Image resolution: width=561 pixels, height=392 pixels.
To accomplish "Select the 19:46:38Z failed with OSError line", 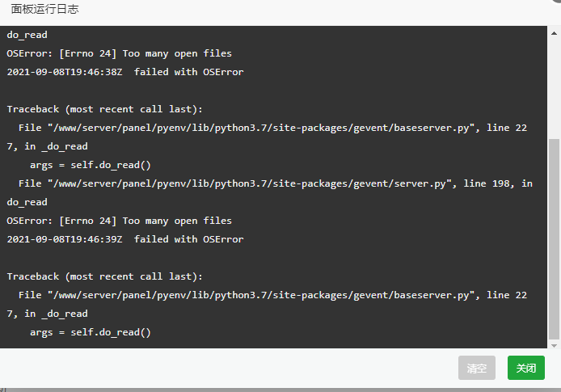I will (x=125, y=72).
